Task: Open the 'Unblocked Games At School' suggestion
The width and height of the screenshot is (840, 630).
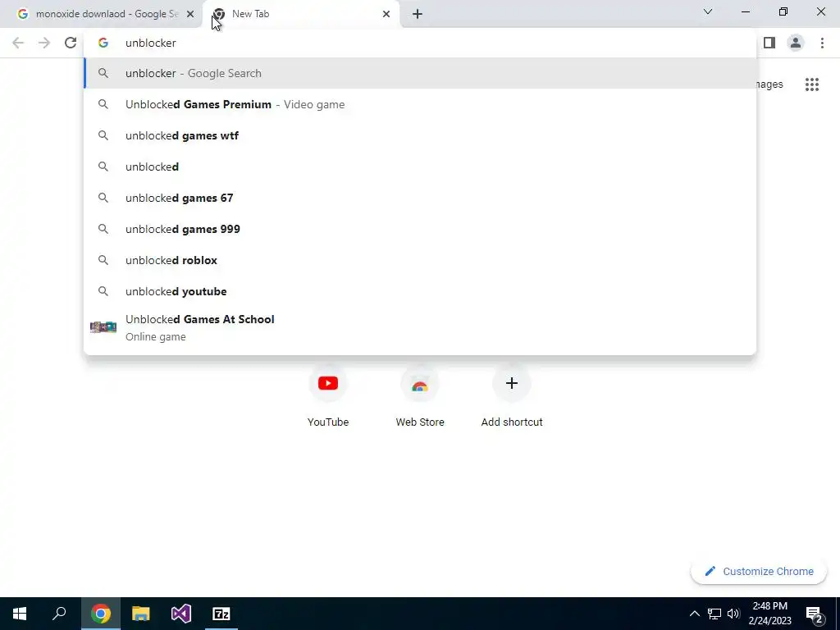Action: pos(420,327)
